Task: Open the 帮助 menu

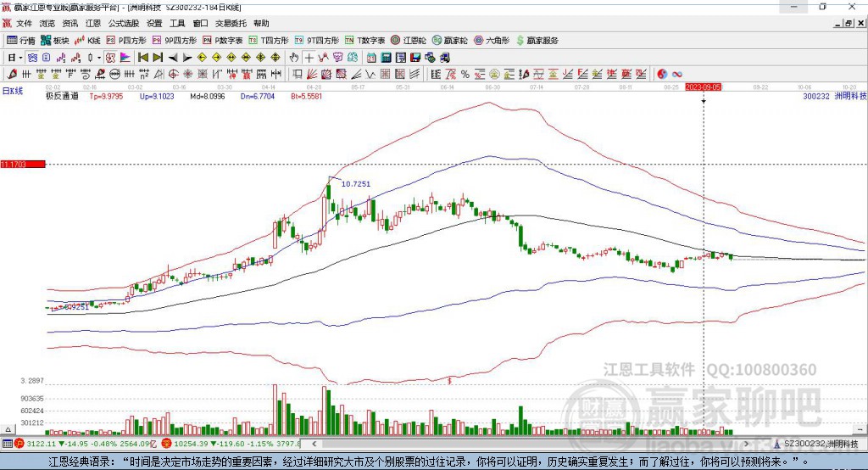Action: [261, 23]
